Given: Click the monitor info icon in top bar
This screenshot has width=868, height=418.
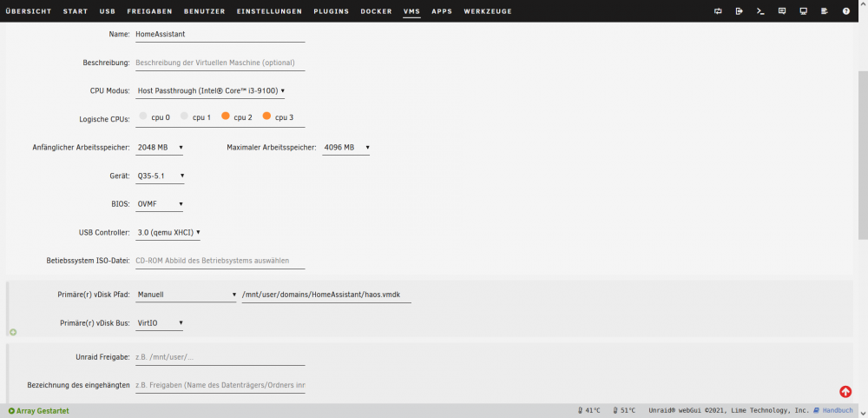Looking at the screenshot, I should (x=803, y=11).
